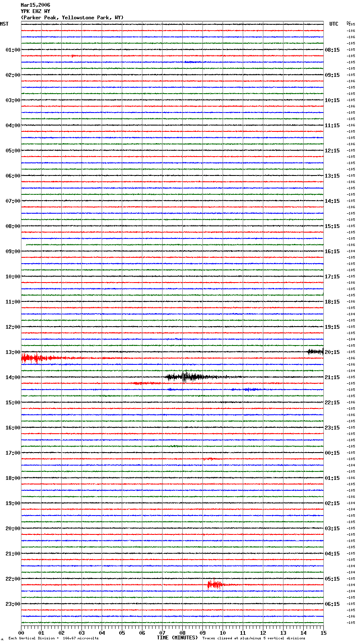
Task: Select the 03:00 MST time label
Action: coord(13,100)
